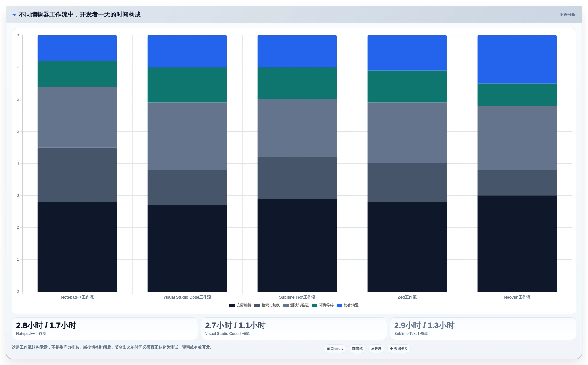
Task: Click the 进度 tag chip
Action: (376, 349)
